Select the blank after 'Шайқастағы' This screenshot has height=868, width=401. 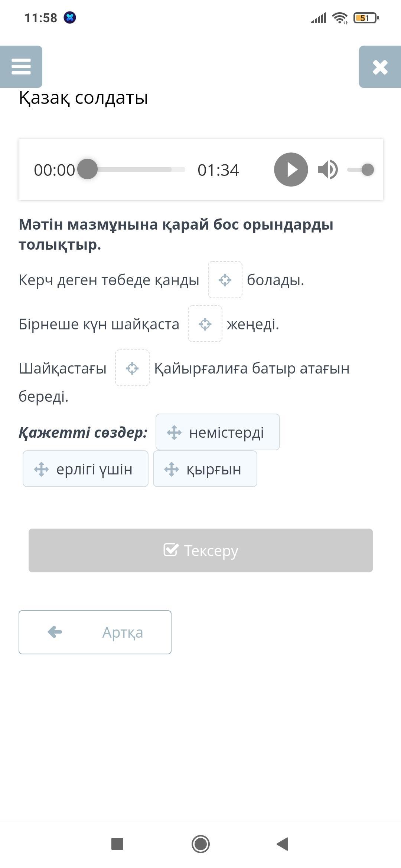[132, 368]
